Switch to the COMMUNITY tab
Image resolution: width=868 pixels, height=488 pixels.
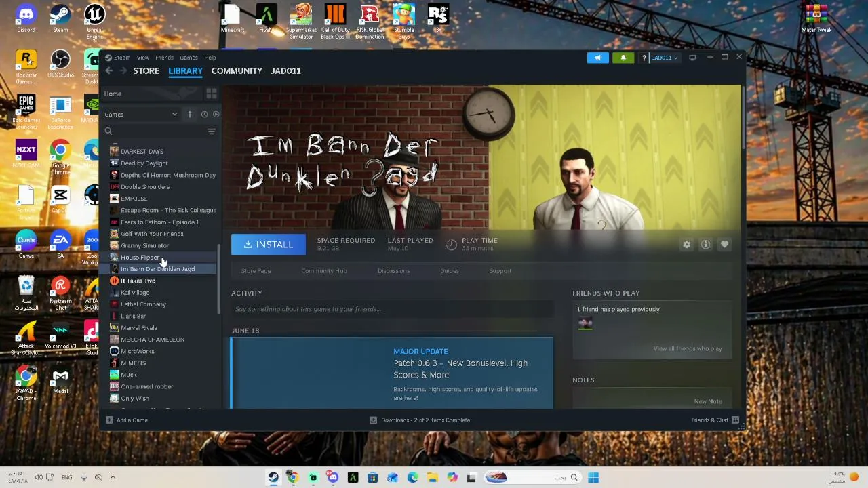pyautogui.click(x=237, y=70)
